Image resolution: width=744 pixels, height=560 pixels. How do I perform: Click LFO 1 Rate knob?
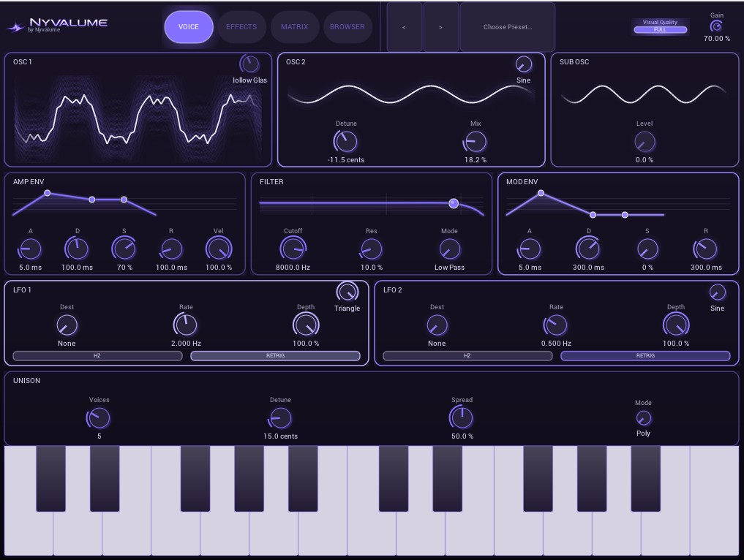pos(186,325)
